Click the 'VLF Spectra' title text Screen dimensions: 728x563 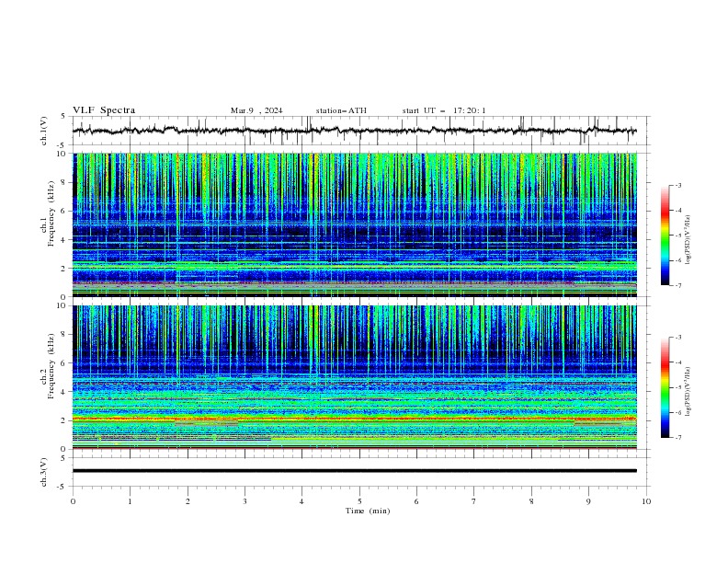(104, 110)
